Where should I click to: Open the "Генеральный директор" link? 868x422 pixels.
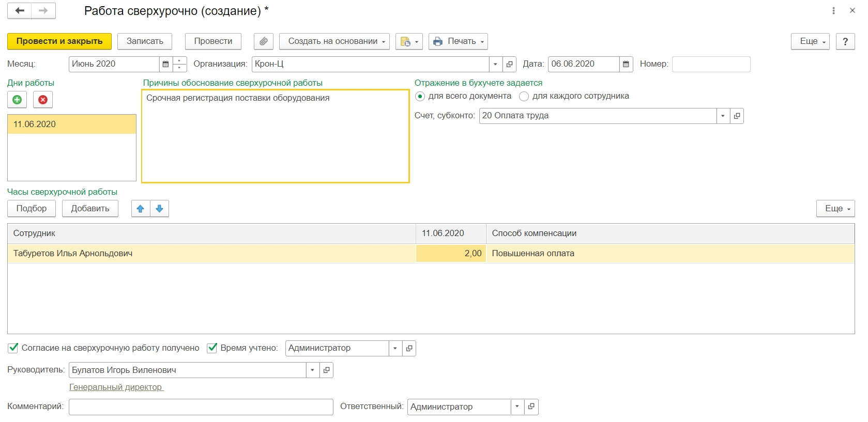pos(116,387)
